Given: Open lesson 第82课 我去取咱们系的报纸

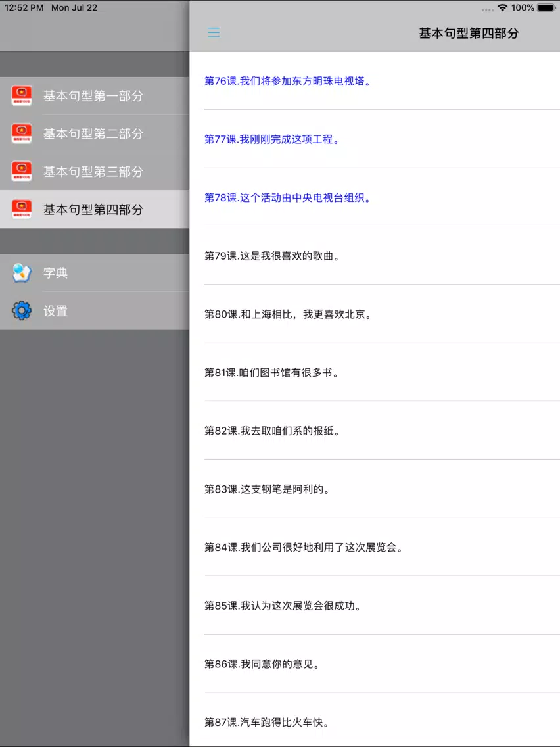Looking at the screenshot, I should [375, 431].
